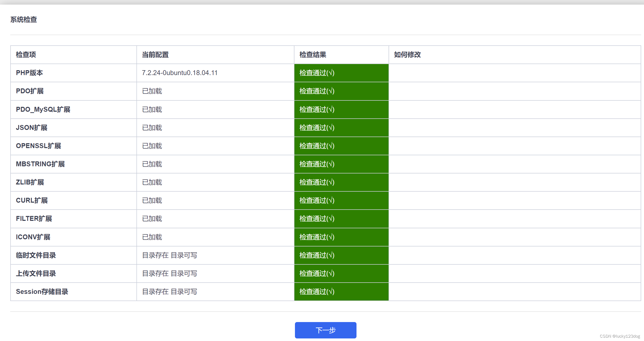Image resolution: width=644 pixels, height=341 pixels.
Task: Click 已加载 in the PDO_MySQL扩展 row
Action: [152, 109]
